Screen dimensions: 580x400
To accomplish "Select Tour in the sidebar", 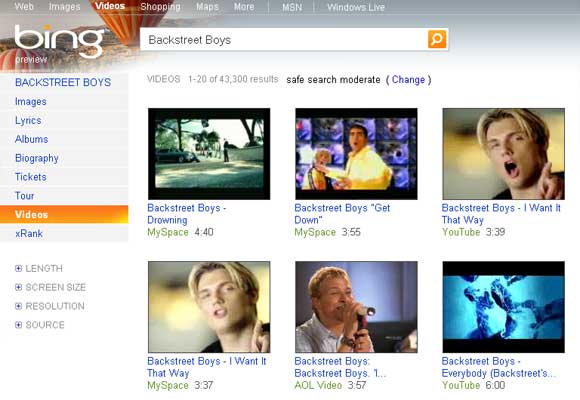I will (24, 196).
